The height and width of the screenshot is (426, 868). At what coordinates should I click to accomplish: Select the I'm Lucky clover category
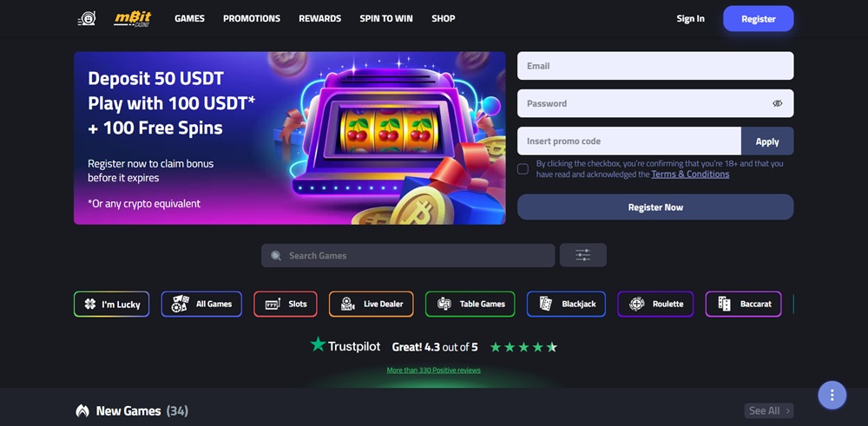pos(111,304)
